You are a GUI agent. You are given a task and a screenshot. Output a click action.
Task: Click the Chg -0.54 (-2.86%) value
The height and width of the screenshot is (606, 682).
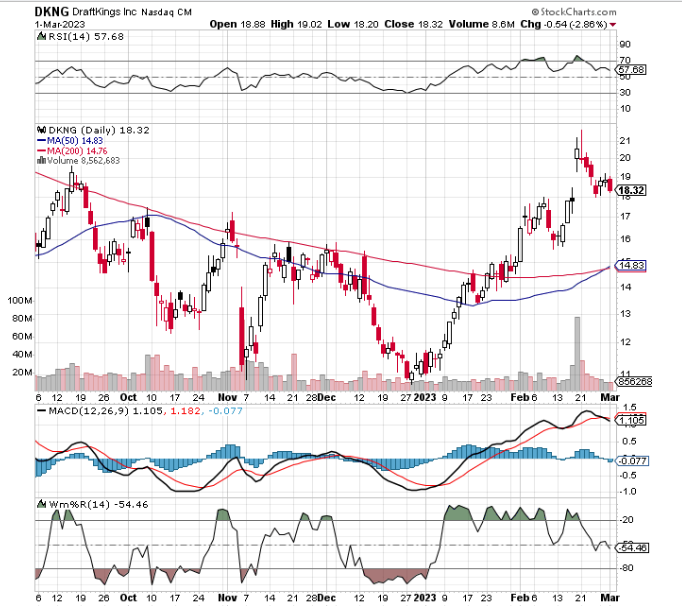coord(564,24)
